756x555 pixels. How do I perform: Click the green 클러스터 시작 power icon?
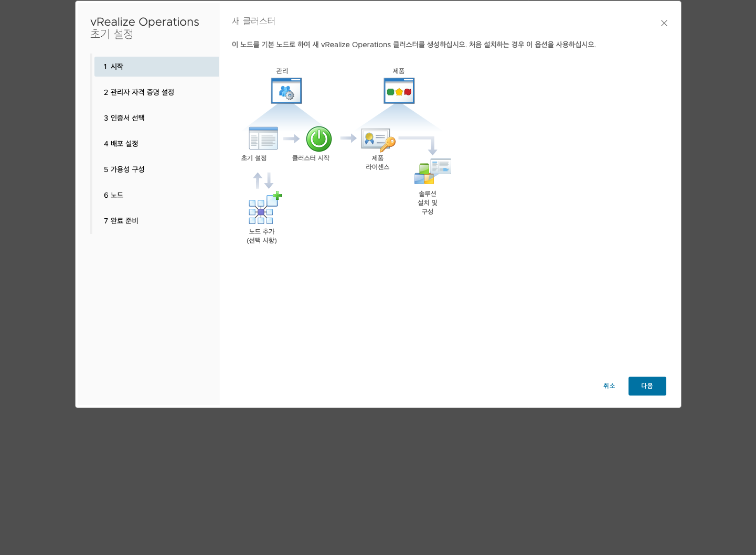coord(319,139)
